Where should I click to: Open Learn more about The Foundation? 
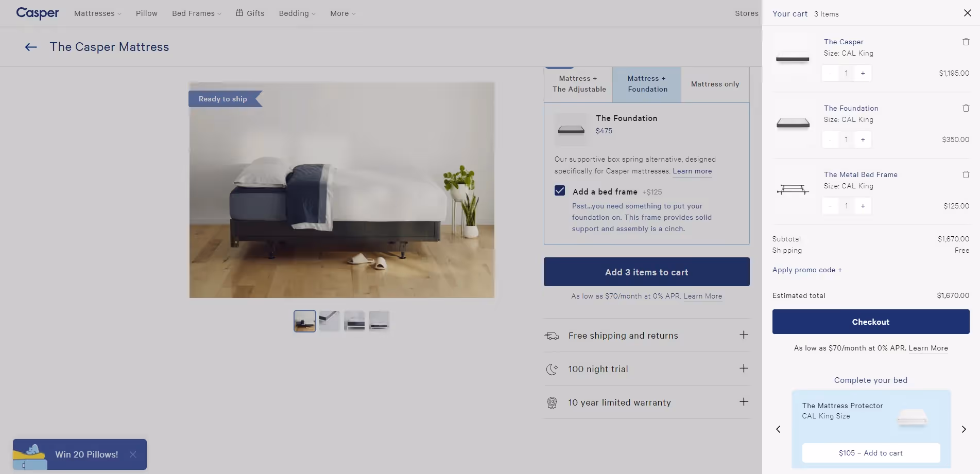pos(692,171)
